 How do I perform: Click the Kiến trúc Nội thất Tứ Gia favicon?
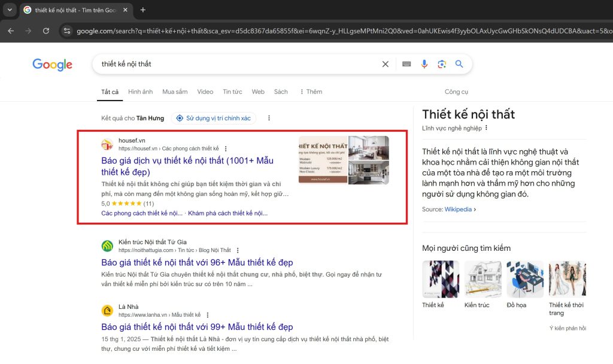click(x=107, y=246)
